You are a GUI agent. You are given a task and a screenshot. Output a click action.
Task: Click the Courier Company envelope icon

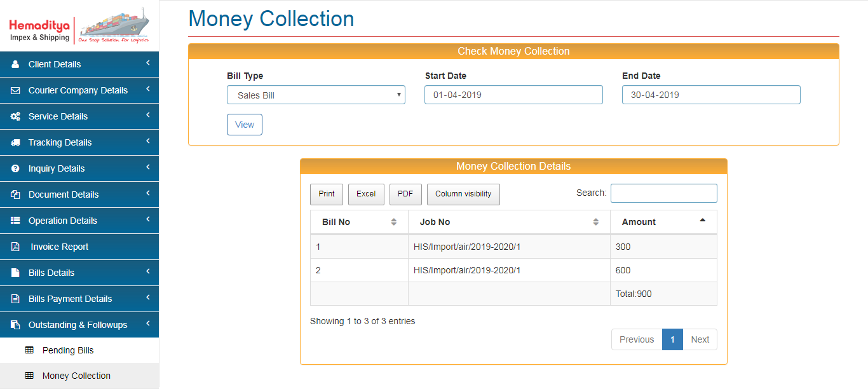(15, 90)
